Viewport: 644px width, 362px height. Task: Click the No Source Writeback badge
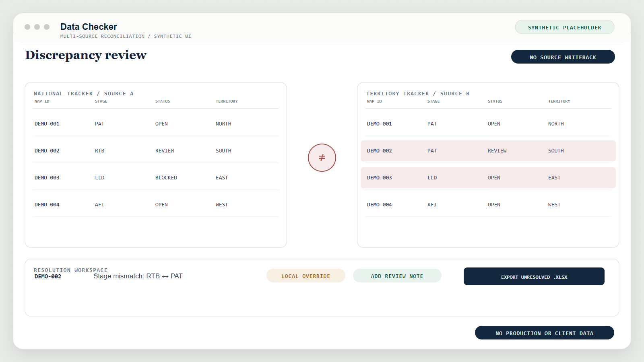pyautogui.click(x=563, y=57)
